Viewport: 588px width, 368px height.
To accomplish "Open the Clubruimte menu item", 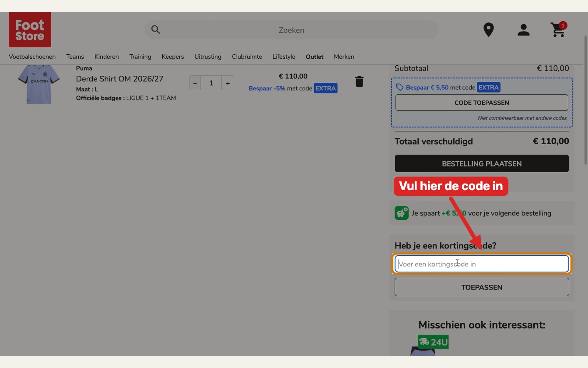I will pyautogui.click(x=247, y=57).
